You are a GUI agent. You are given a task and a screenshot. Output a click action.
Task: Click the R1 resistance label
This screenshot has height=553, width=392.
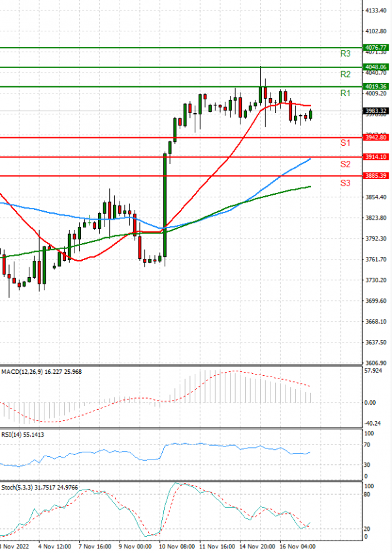pyautogui.click(x=346, y=93)
